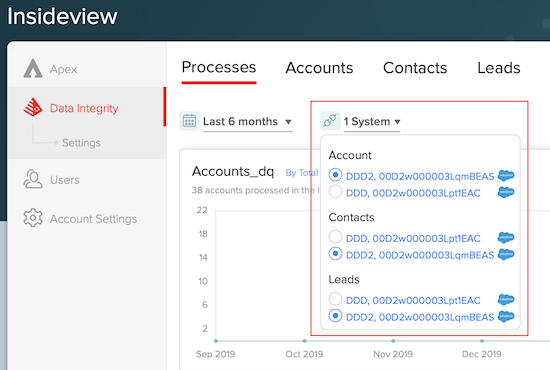Select the Contacts DDD radio button
This screenshot has height=370, width=550.
[335, 237]
